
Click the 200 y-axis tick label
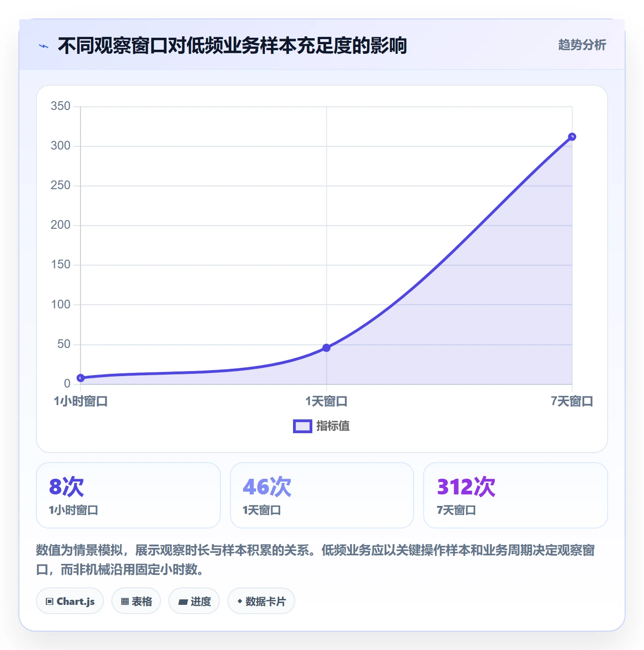pos(60,225)
